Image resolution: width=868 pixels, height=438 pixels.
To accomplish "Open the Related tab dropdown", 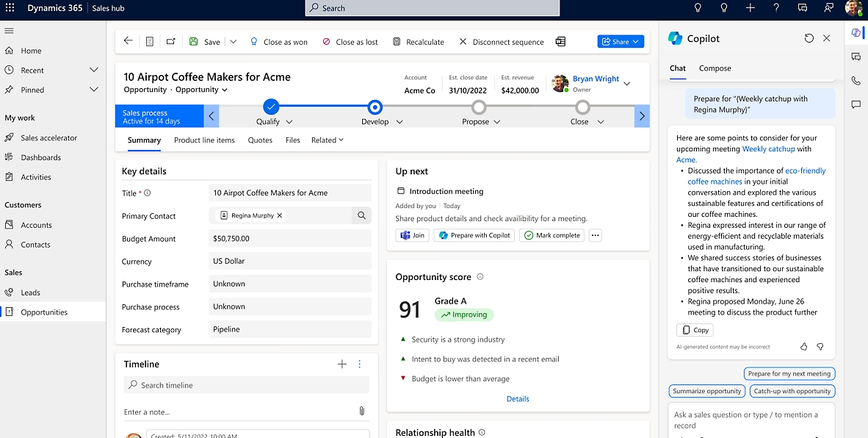I will 328,140.
